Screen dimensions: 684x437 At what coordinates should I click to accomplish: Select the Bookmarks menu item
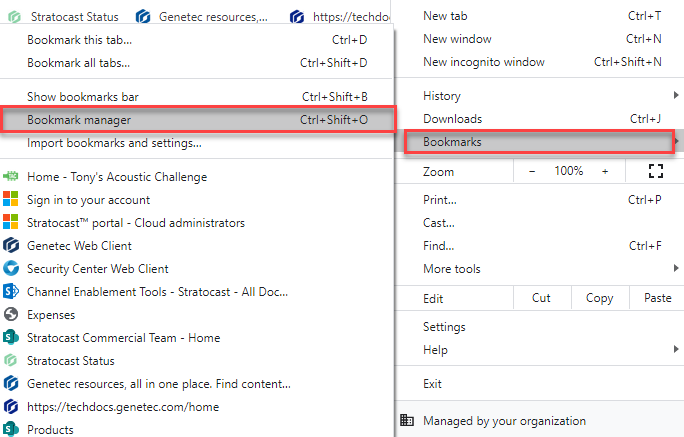(x=539, y=142)
